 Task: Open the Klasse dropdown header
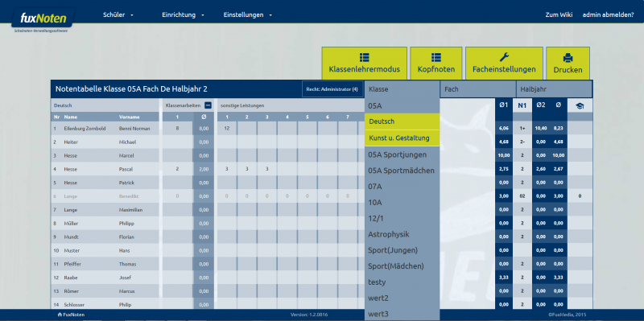click(402, 89)
